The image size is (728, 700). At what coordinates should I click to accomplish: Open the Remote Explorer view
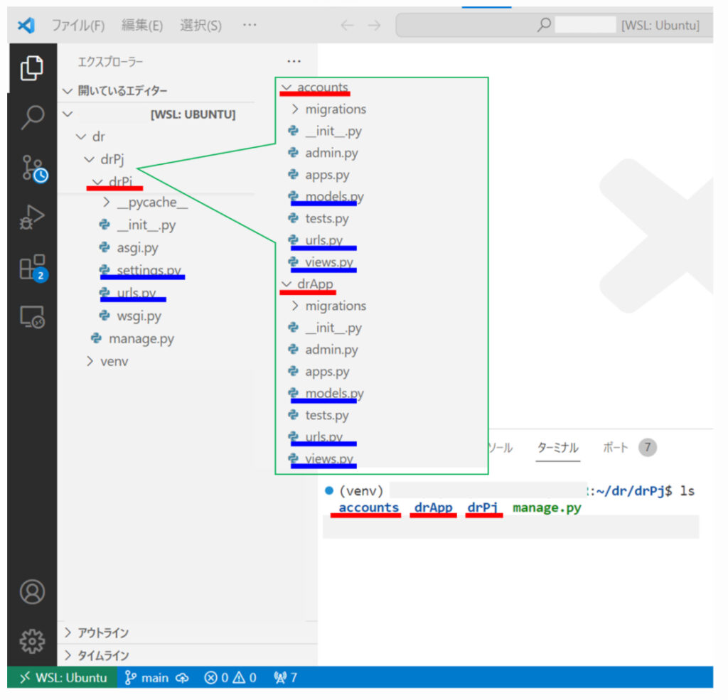(x=32, y=317)
